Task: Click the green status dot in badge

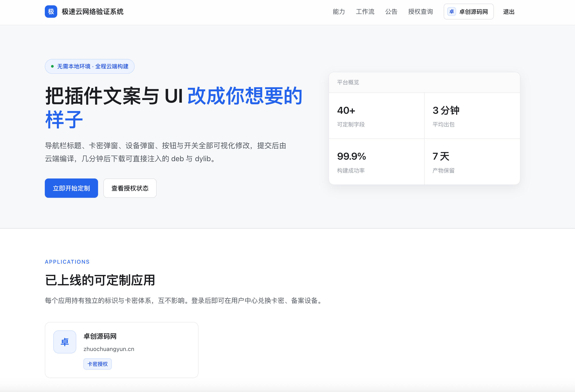Action: (52, 66)
